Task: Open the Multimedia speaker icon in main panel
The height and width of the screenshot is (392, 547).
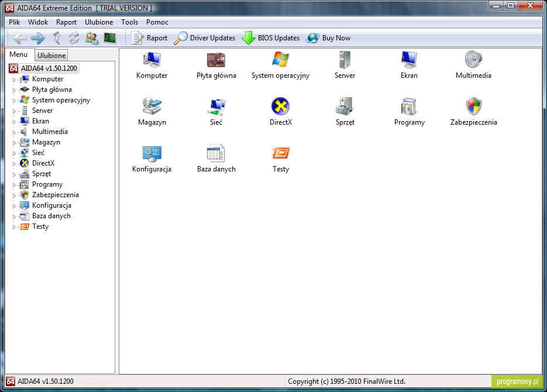Action: [x=473, y=60]
